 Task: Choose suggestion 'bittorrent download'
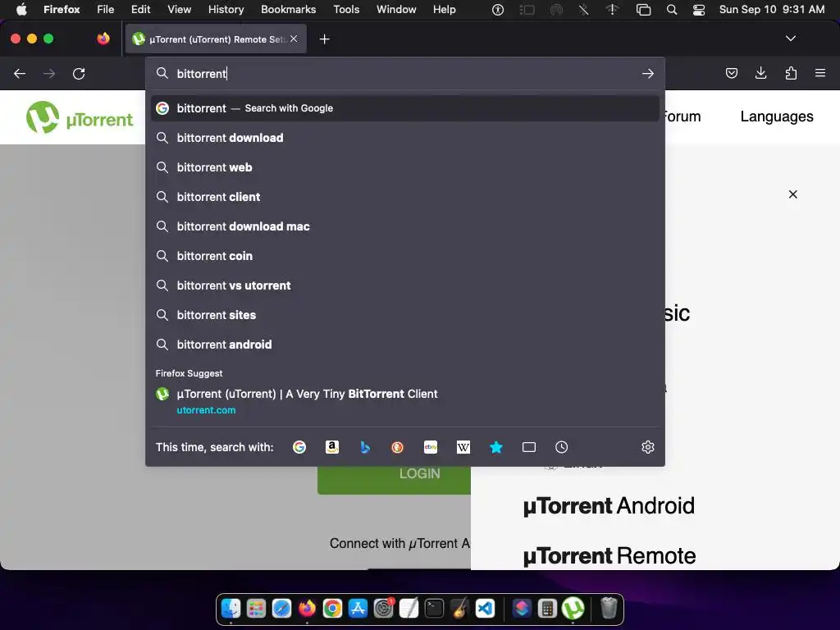click(x=404, y=138)
